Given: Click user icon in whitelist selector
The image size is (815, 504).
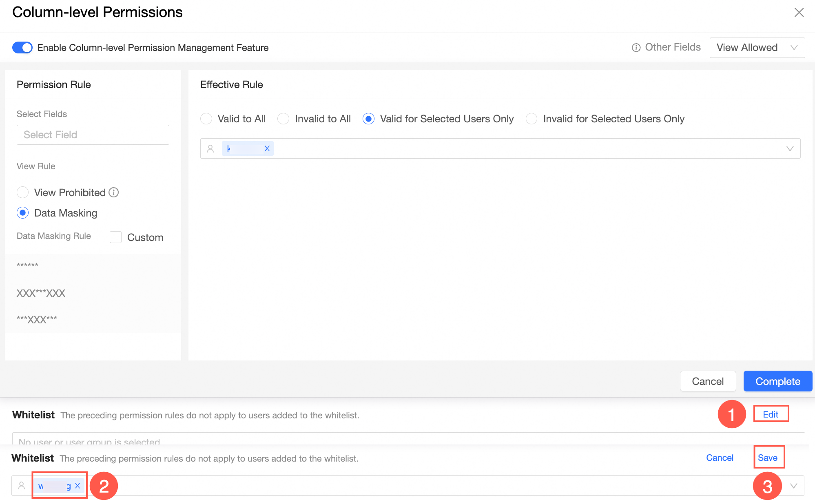Looking at the screenshot, I should [22, 486].
